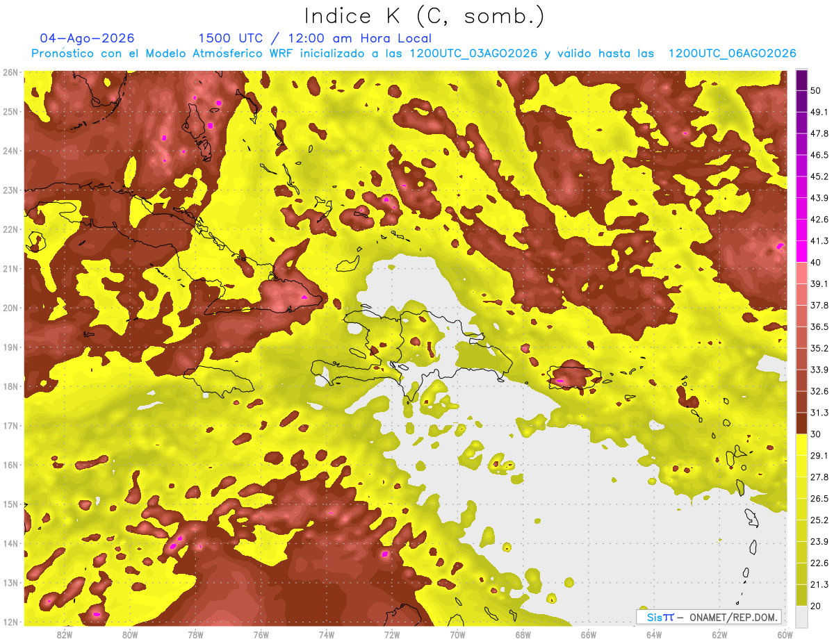This screenshot has width=834, height=644.
Task: Click the '20N' latitude axis label
Action: [x=10, y=308]
